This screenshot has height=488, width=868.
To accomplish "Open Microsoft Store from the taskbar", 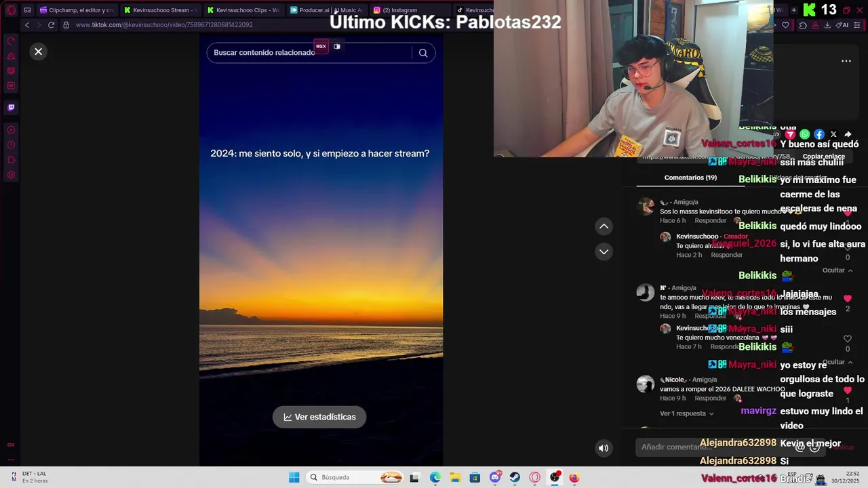I will coord(475,478).
